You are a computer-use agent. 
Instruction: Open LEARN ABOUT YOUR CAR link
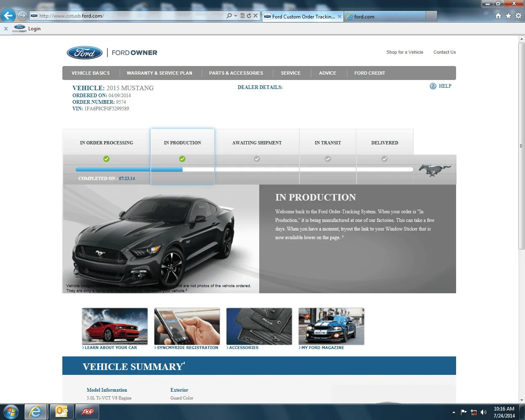tap(111, 347)
